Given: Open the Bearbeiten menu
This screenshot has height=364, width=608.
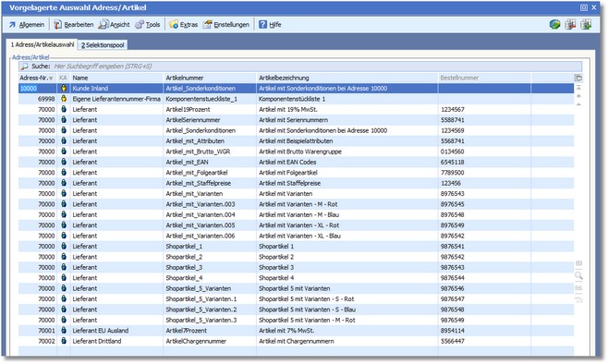Looking at the screenshot, I should pos(74,24).
